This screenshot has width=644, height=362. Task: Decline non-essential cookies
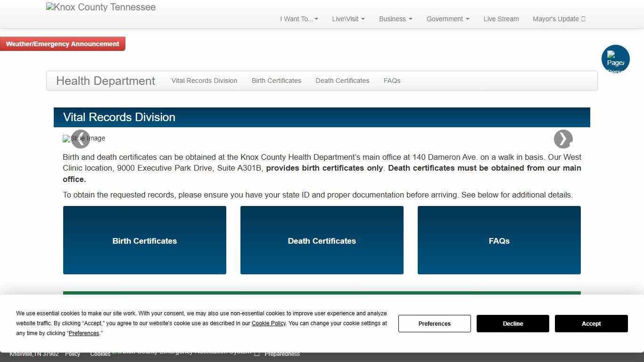click(512, 323)
